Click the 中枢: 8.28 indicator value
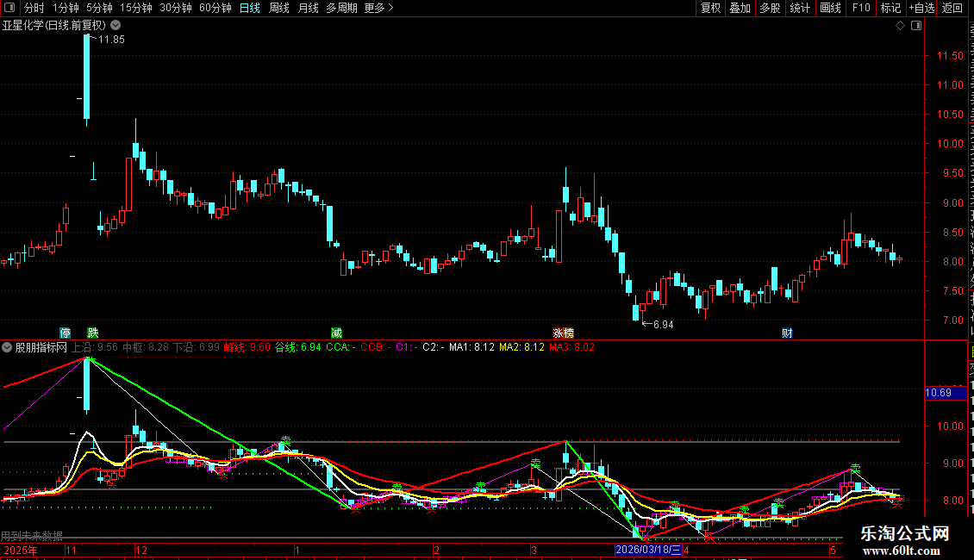974x560 pixels. coord(146,348)
